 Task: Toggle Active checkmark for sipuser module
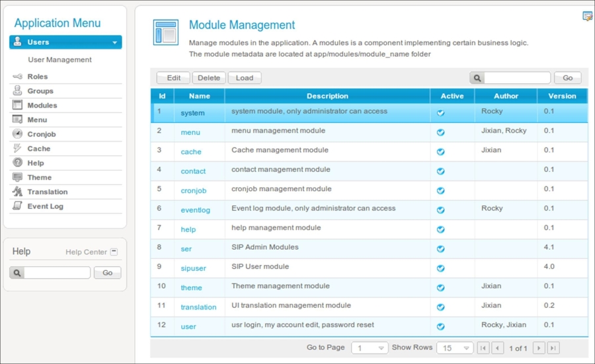point(440,268)
